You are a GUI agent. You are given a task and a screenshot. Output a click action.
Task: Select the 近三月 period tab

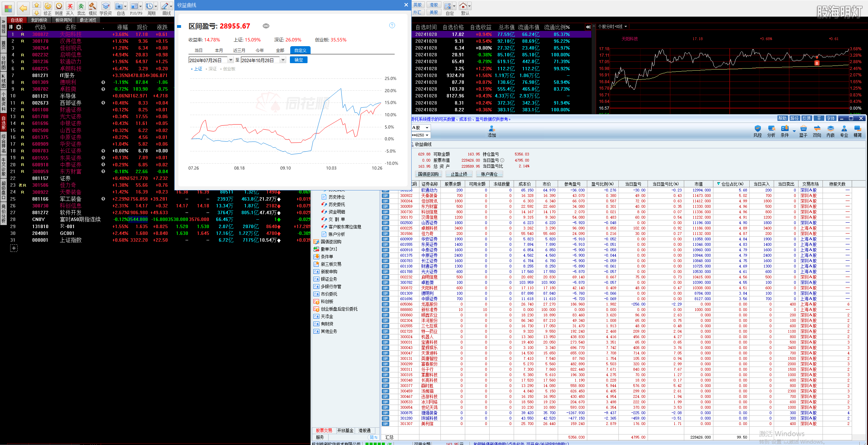pos(239,50)
